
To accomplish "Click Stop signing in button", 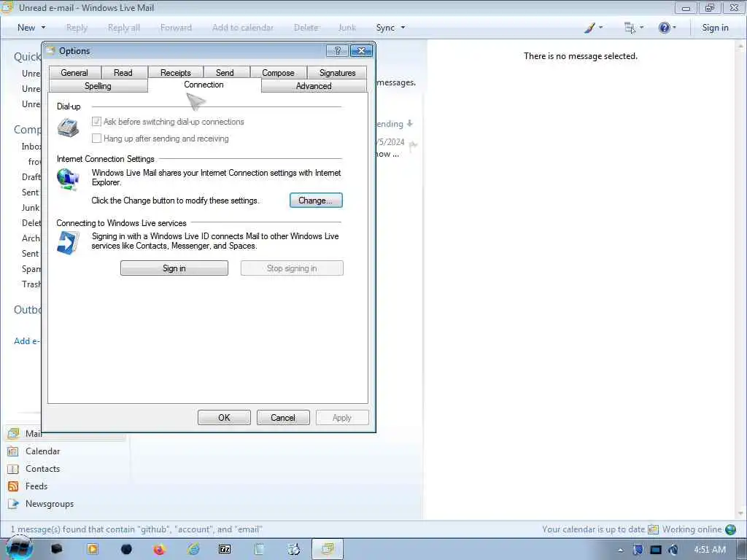I will click(292, 268).
